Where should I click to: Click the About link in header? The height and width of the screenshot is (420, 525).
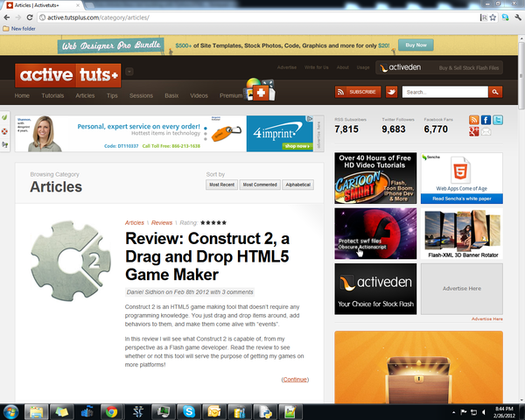(x=342, y=67)
